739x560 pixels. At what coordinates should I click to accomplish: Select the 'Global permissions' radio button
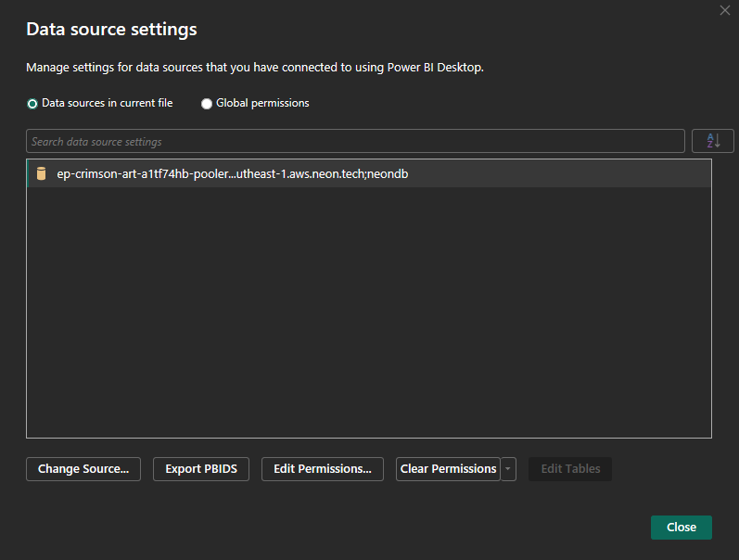coord(207,104)
